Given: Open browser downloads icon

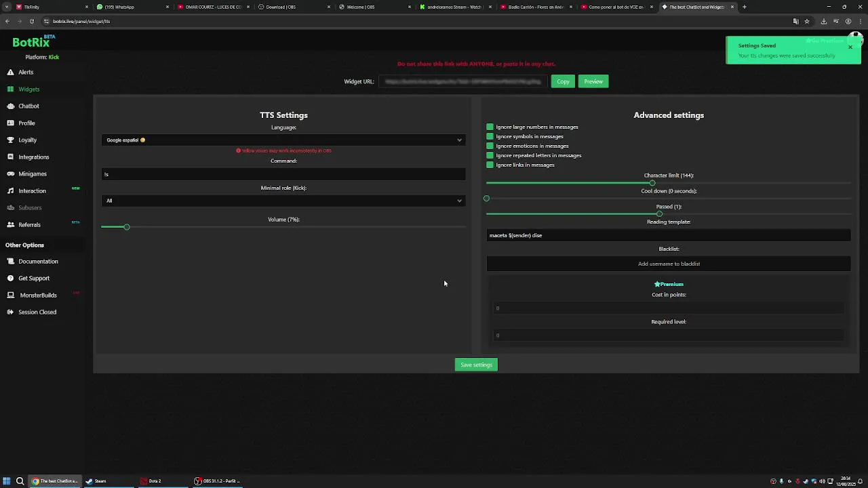Looking at the screenshot, I should pyautogui.click(x=823, y=21).
